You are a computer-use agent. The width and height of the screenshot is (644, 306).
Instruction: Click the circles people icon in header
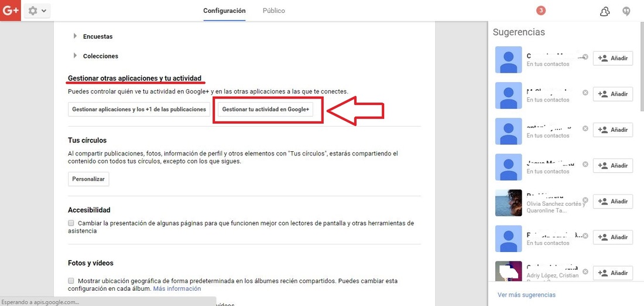tap(605, 11)
